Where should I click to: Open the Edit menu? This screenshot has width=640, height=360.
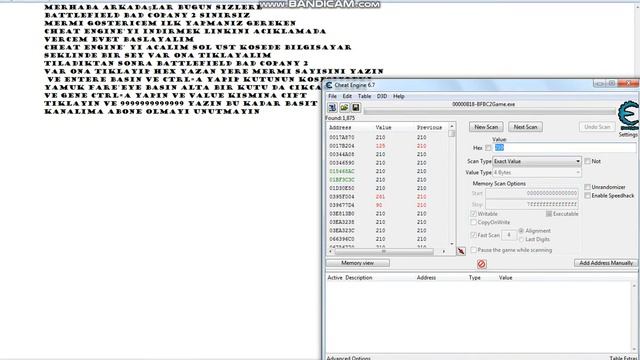point(347,96)
